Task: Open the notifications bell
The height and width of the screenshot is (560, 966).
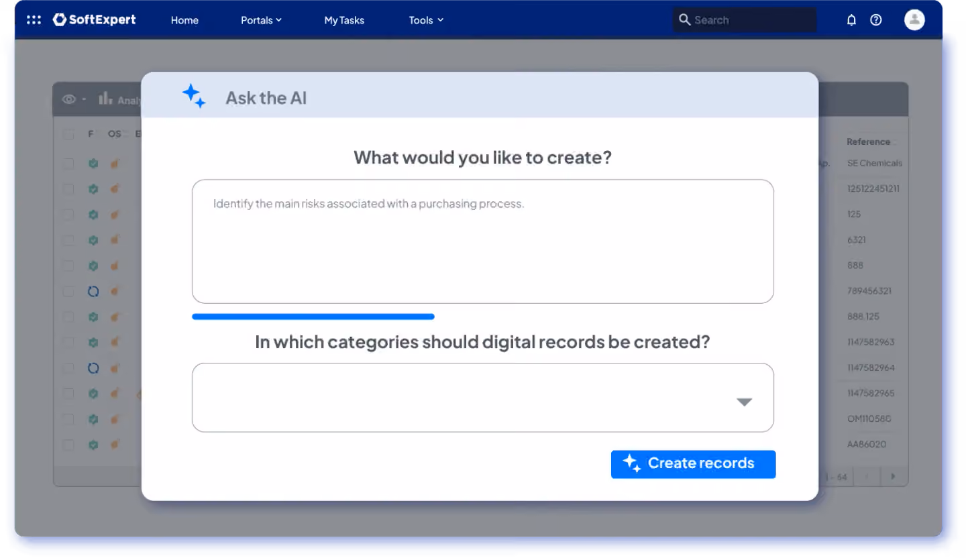Action: [x=851, y=20]
